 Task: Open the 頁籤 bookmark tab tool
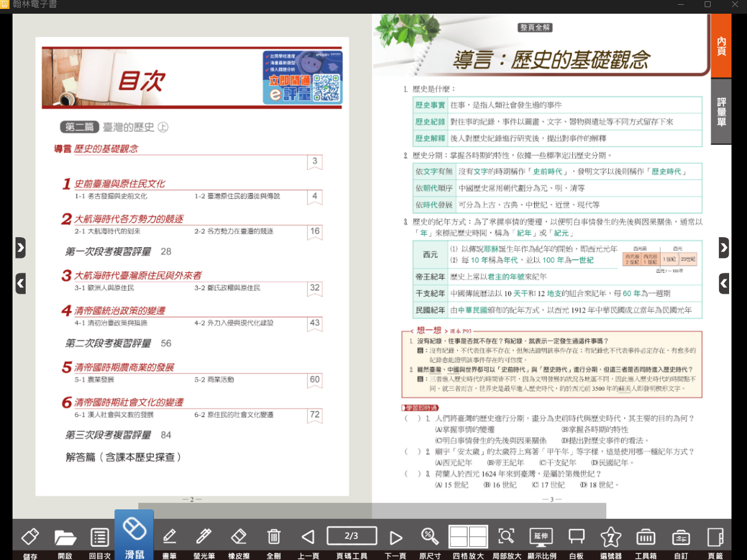point(715,537)
